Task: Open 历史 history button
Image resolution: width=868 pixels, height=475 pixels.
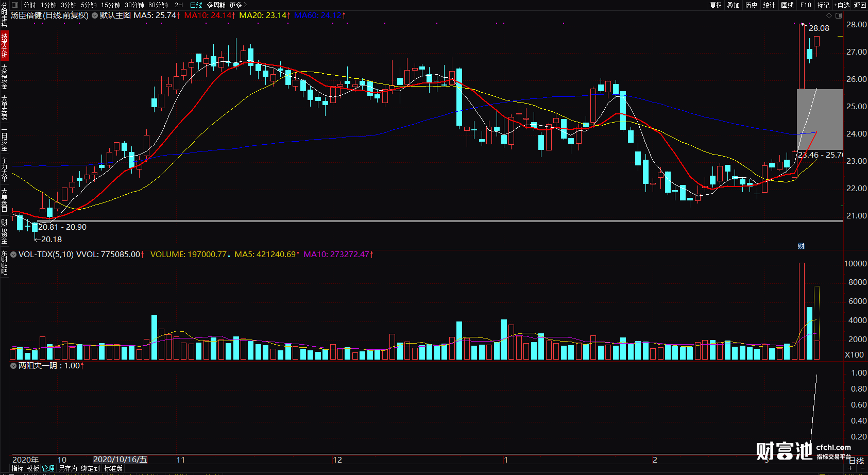Action: pos(751,5)
